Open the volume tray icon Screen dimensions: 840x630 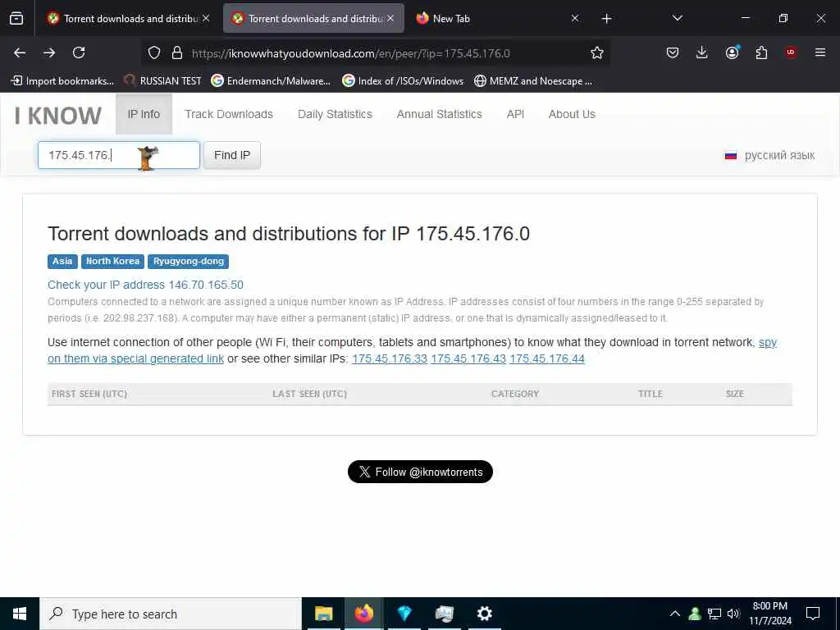click(733, 614)
